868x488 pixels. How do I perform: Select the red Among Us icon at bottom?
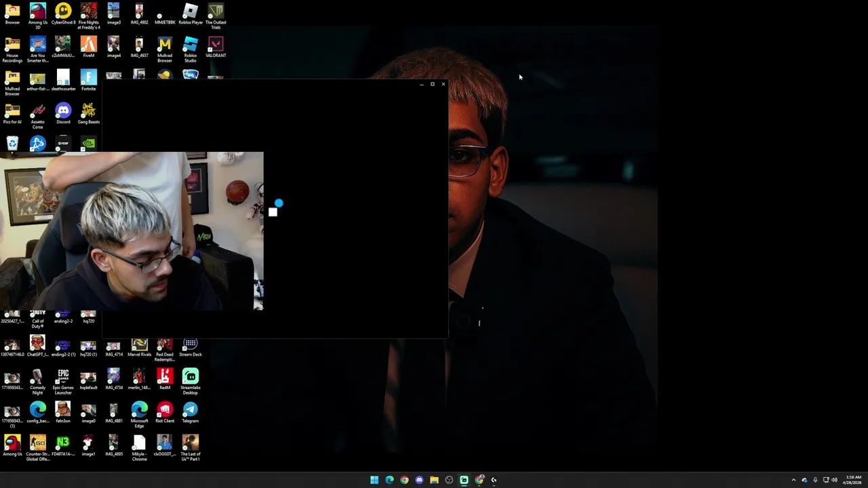coord(12,446)
